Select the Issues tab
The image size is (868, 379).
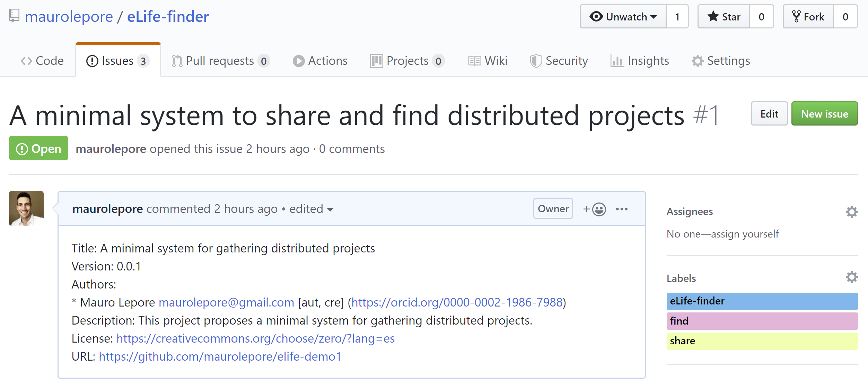tap(118, 61)
